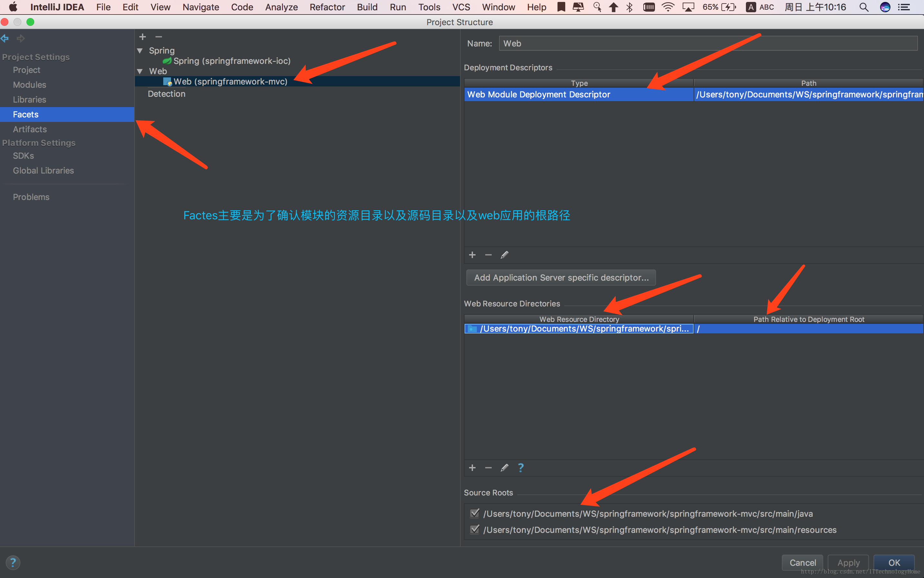Toggle the Web Resource Directory checkbox

[471, 328]
